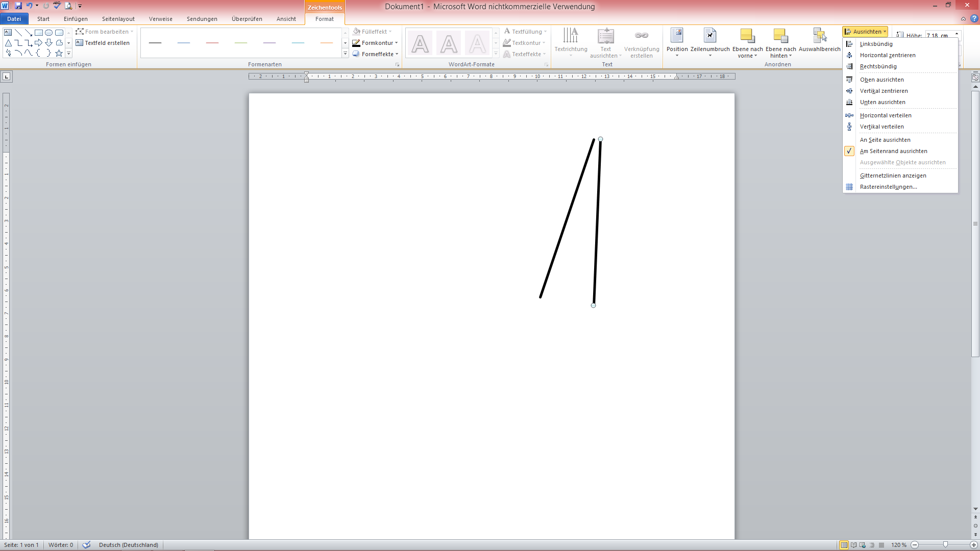980x551 pixels.
Task: Open Fülleffekt dropdown
Action: [x=373, y=32]
